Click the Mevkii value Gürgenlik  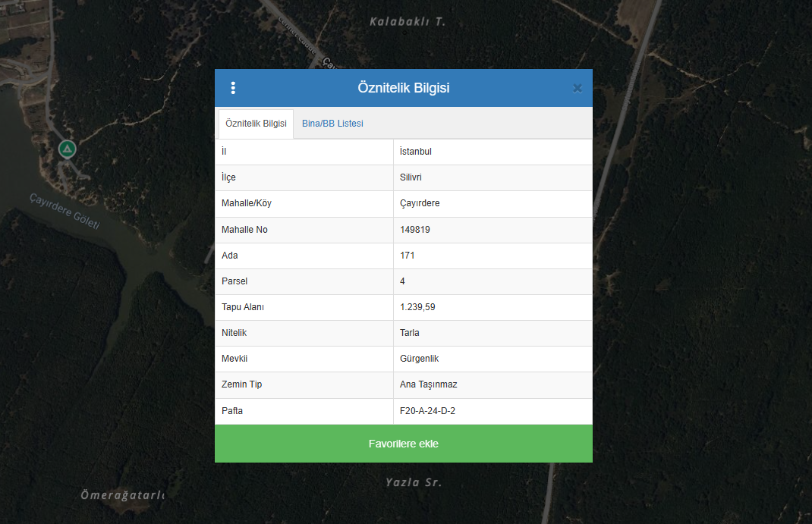click(420, 359)
